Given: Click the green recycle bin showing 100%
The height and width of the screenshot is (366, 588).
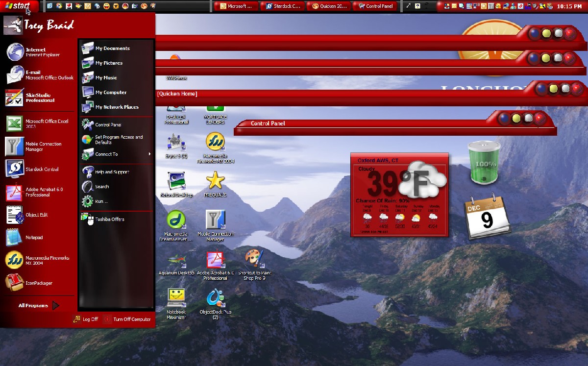Looking at the screenshot, I should pos(484,163).
